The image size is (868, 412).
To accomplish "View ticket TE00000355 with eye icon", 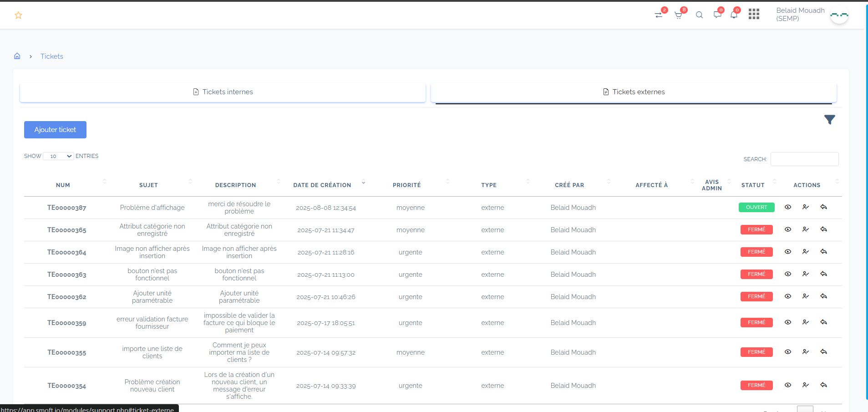I will 788,352.
